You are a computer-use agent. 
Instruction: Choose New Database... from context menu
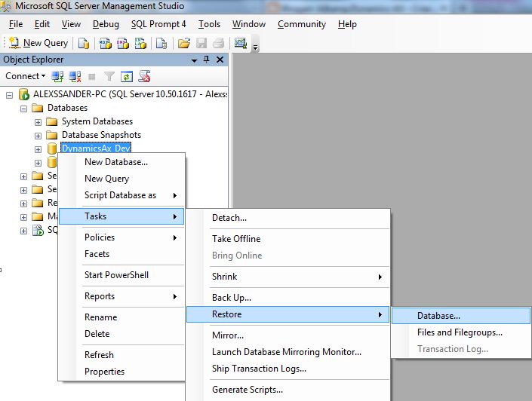tap(122, 162)
